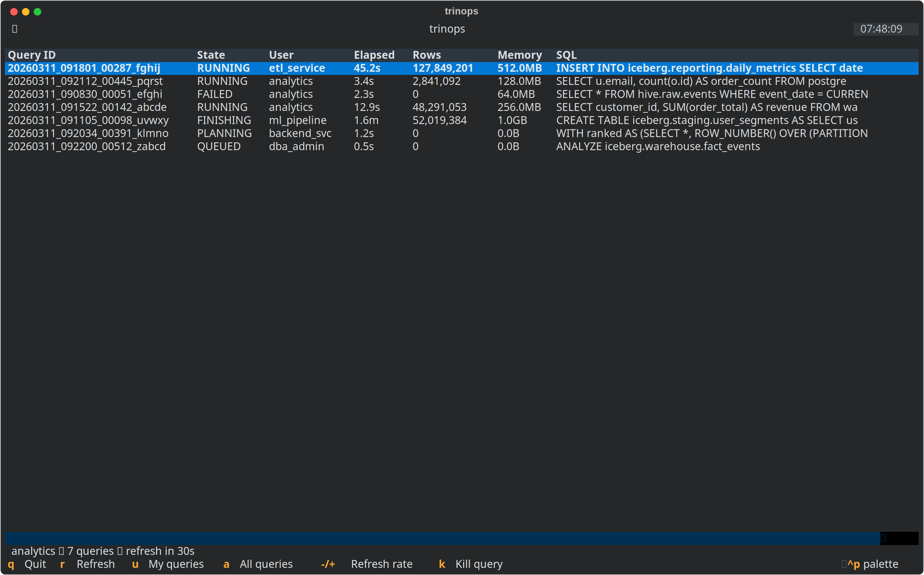
Task: Click the status icon before '7 queries'
Action: pos(61,551)
